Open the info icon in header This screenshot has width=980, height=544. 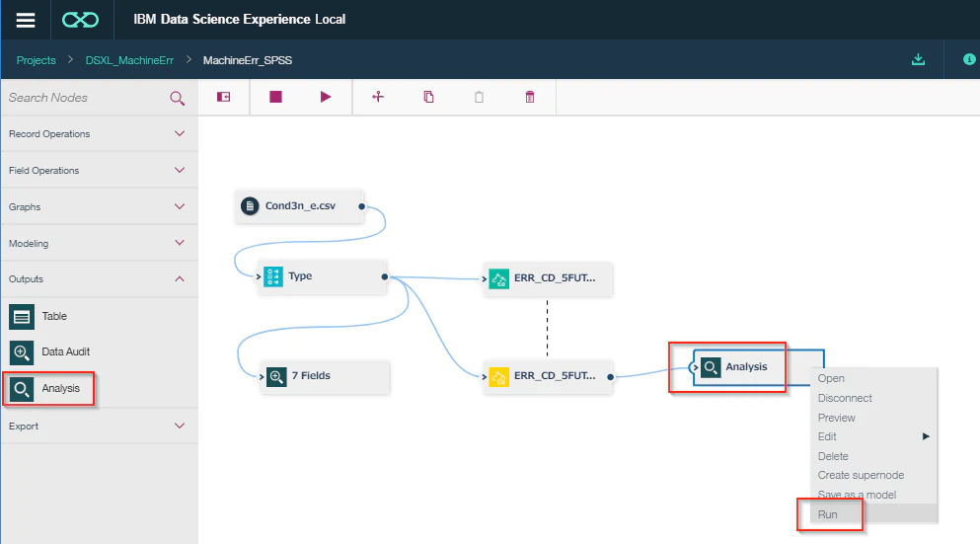969,59
